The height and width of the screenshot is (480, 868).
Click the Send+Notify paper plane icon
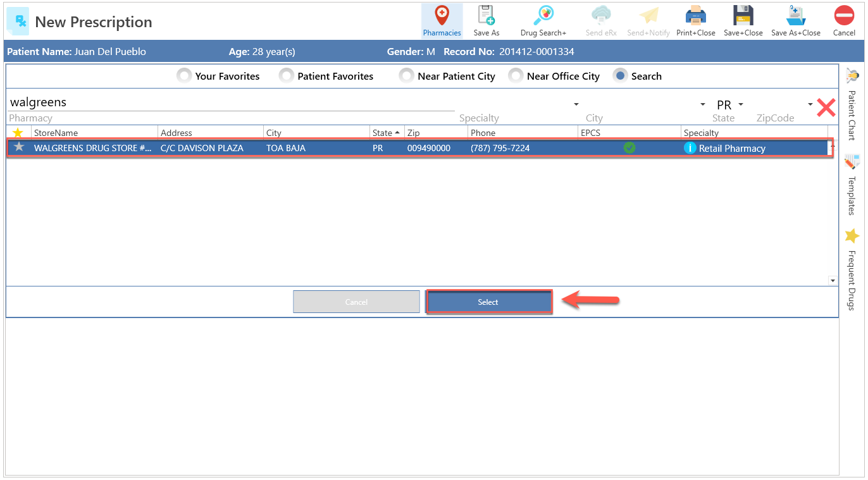(x=648, y=16)
